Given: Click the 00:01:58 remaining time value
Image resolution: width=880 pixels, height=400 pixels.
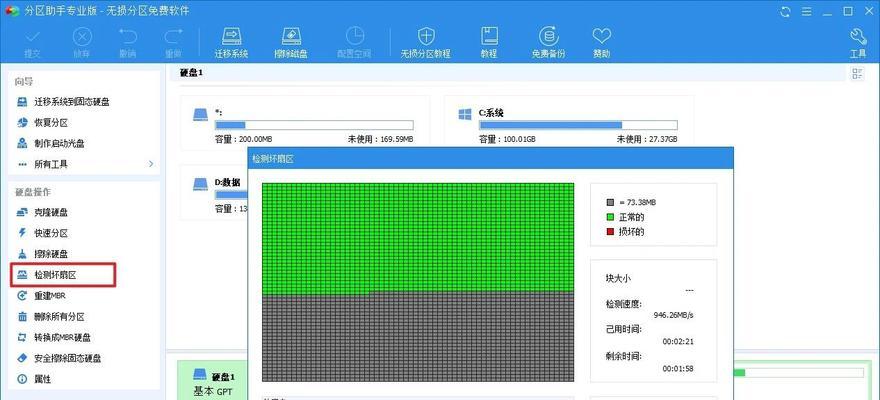Looking at the screenshot, I should click(x=678, y=369).
